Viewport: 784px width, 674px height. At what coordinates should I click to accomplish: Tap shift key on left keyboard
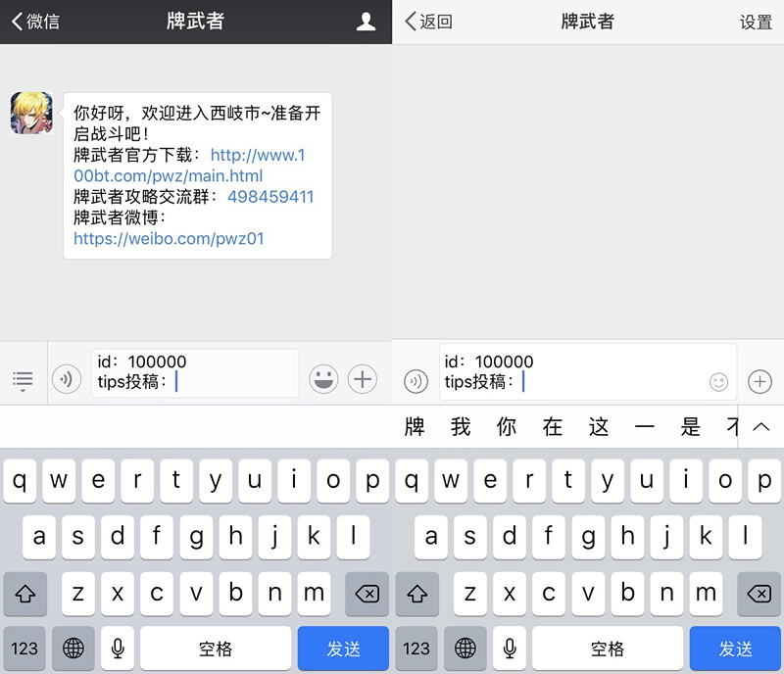click(25, 594)
